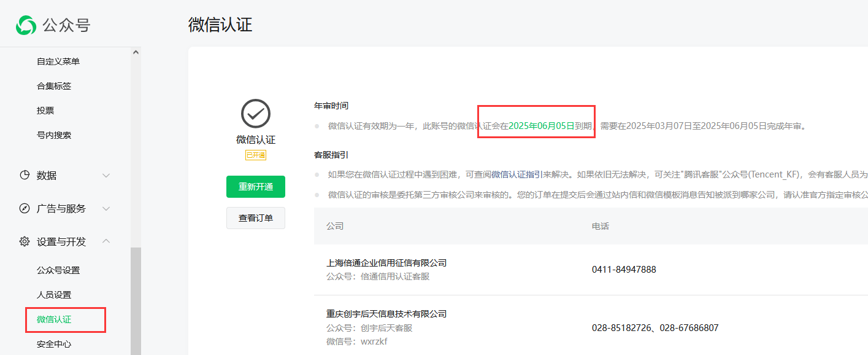Collapse the 设置与开发 menu chevron
Image resolution: width=868 pixels, height=355 pixels.
click(x=106, y=241)
